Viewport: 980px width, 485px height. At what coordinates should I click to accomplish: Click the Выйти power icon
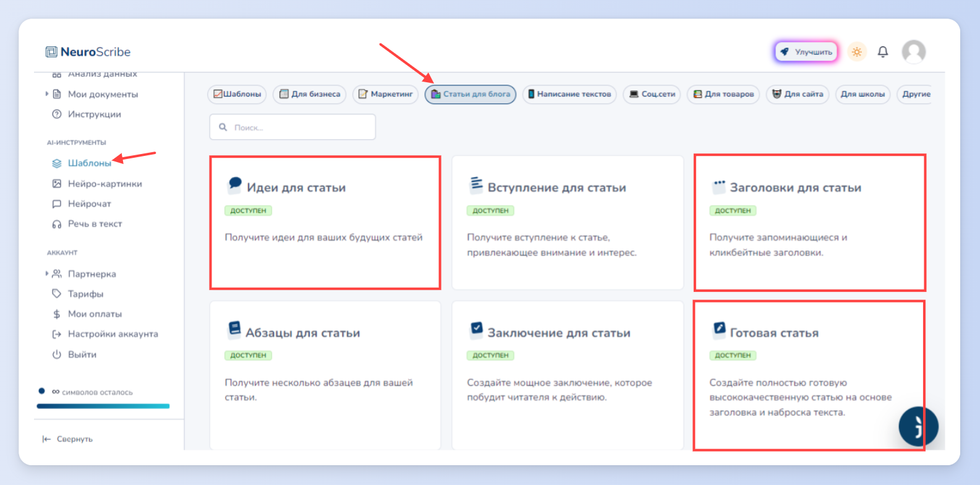tap(57, 354)
